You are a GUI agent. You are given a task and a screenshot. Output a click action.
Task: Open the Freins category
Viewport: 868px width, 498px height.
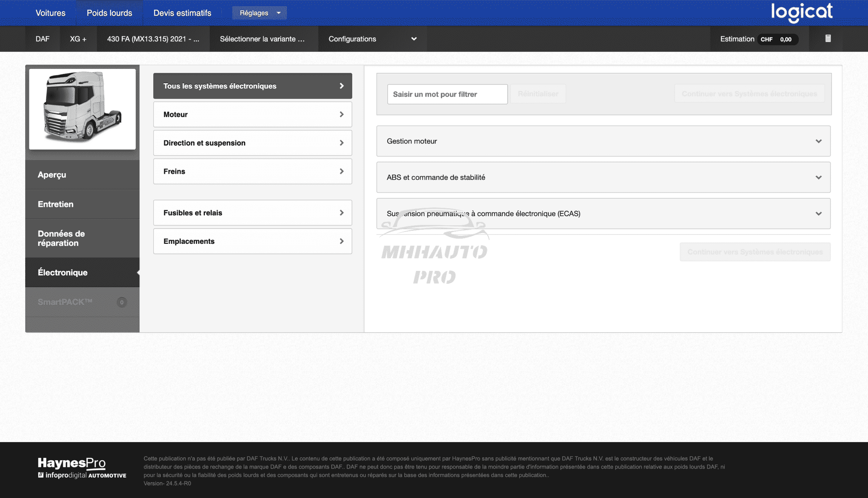[253, 172]
